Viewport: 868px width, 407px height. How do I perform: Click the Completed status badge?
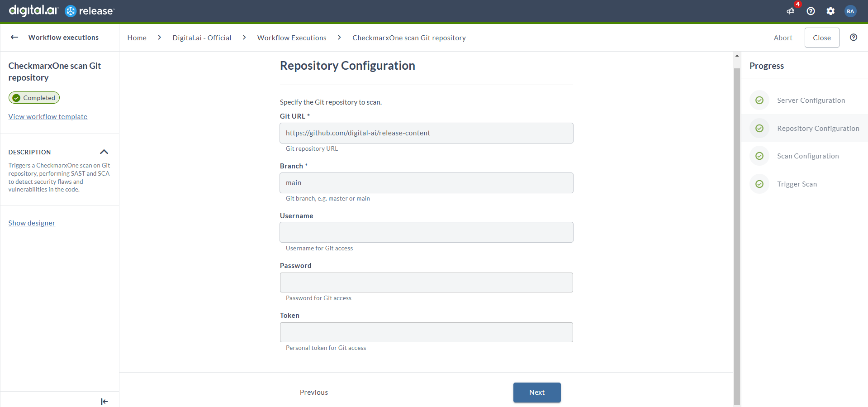(34, 98)
